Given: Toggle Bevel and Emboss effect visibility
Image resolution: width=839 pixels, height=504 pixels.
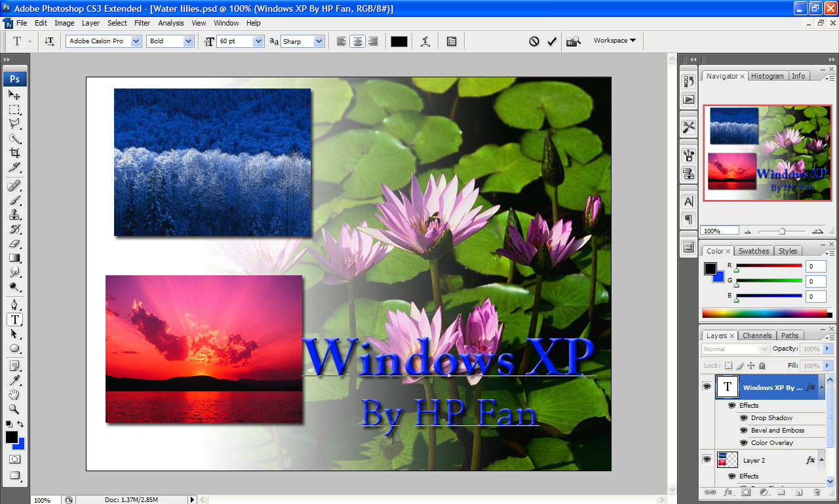Looking at the screenshot, I should pos(744,431).
